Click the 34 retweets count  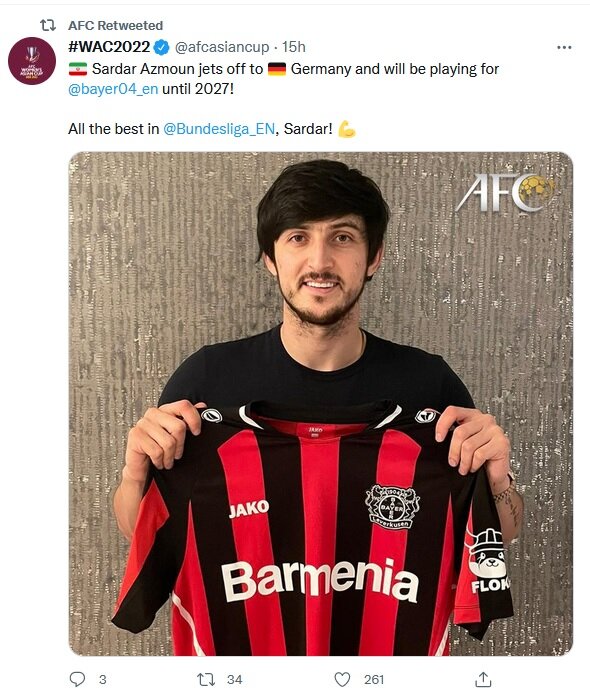tap(235, 679)
